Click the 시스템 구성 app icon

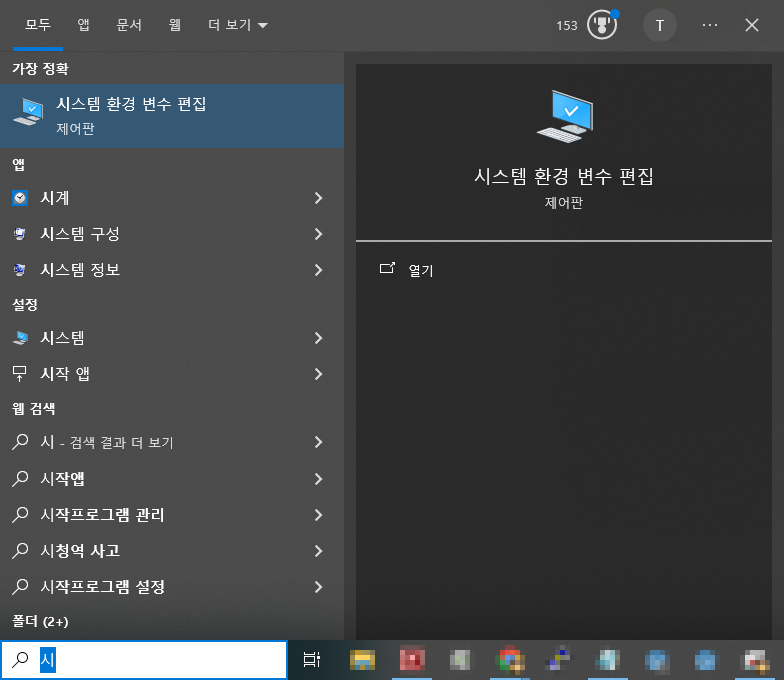pyautogui.click(x=20, y=234)
